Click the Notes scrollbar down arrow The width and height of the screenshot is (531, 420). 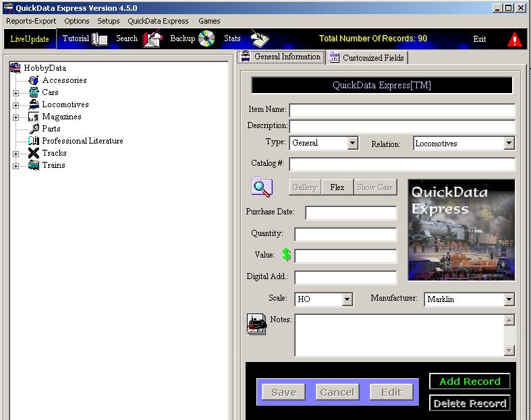point(509,350)
